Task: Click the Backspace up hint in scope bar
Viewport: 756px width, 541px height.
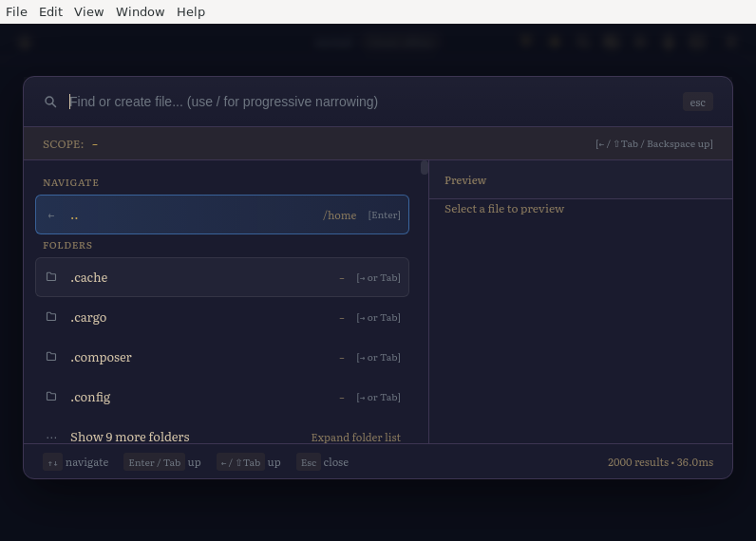Action: click(x=653, y=143)
